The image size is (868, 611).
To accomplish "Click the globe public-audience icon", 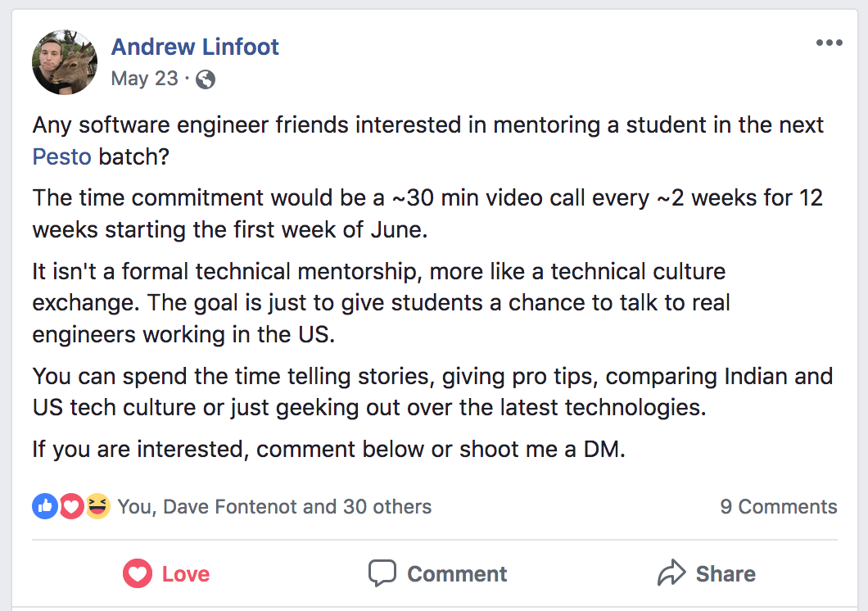I will 206,79.
